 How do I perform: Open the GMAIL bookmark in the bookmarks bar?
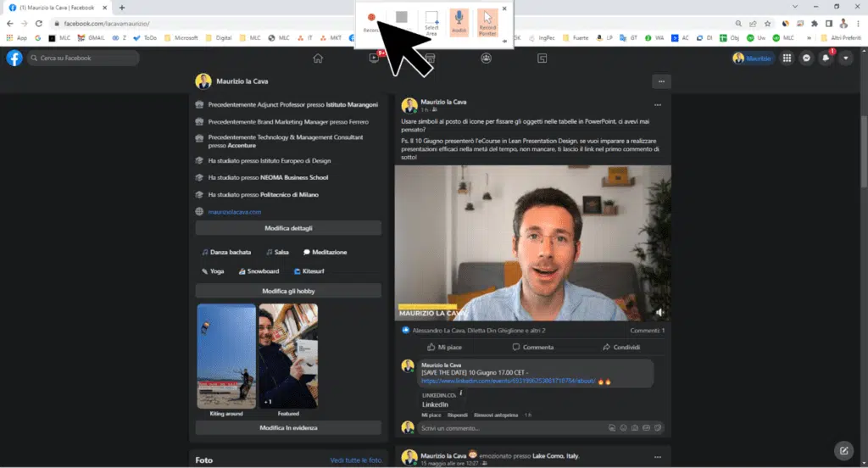coord(92,38)
